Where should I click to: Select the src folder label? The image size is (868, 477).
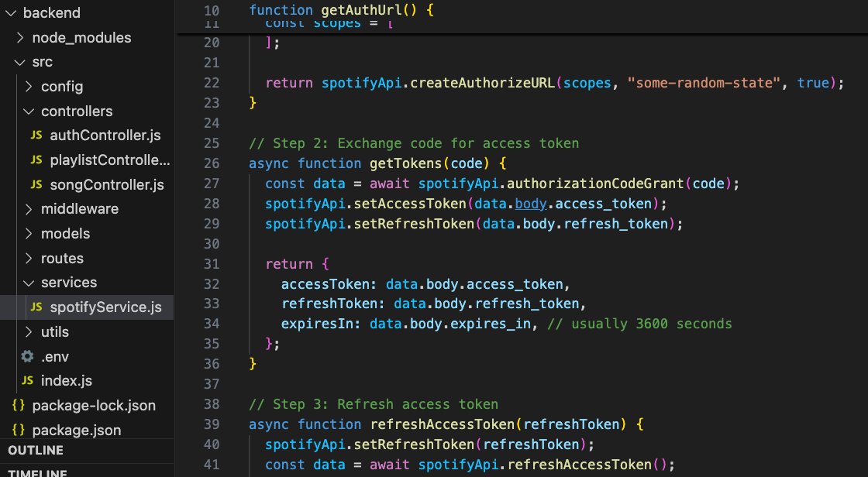pyautogui.click(x=42, y=62)
